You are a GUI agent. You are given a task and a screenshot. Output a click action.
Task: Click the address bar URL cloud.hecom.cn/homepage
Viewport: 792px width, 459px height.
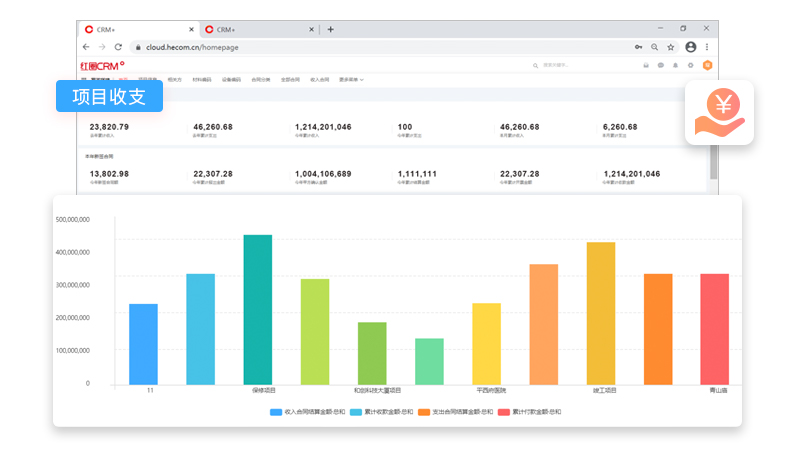192,47
